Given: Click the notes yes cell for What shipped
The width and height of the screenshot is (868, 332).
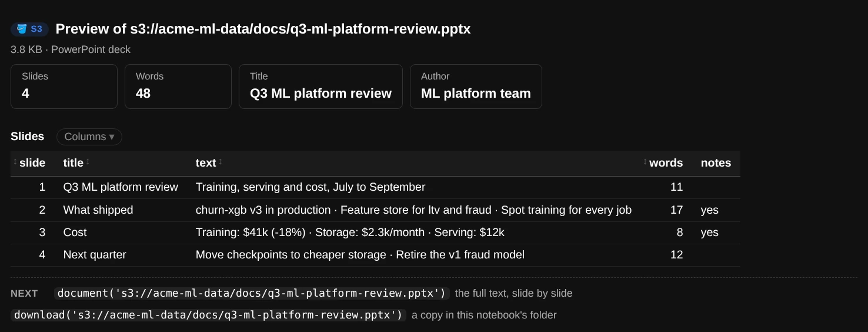Looking at the screenshot, I should (x=709, y=210).
